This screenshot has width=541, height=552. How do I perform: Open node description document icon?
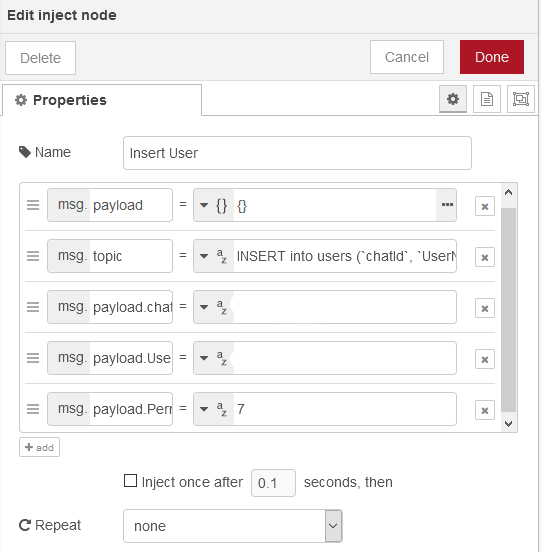pos(487,99)
